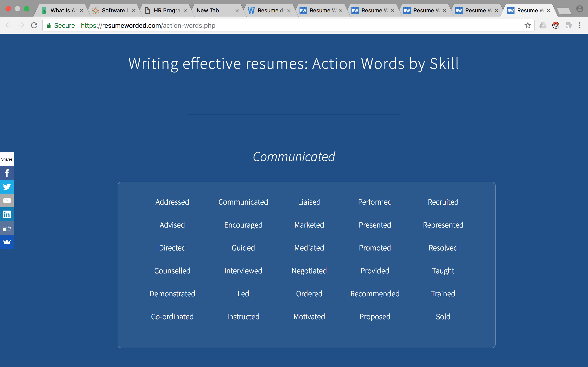Share page via Facebook sidebar icon

click(x=7, y=173)
